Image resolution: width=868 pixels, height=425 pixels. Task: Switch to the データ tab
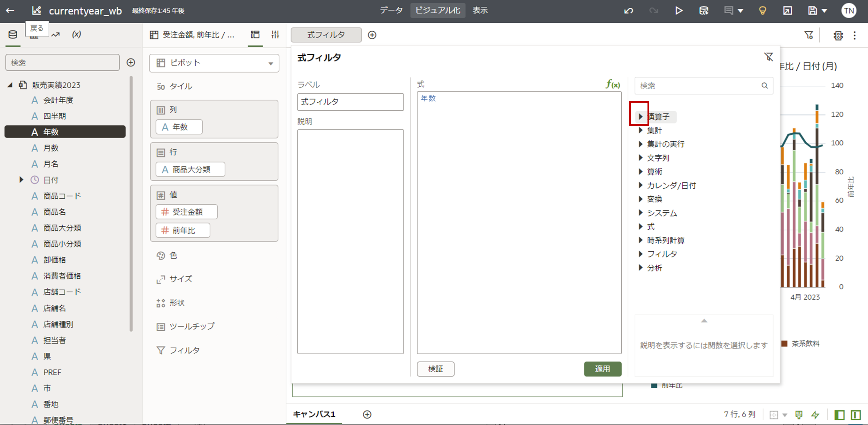coord(391,11)
